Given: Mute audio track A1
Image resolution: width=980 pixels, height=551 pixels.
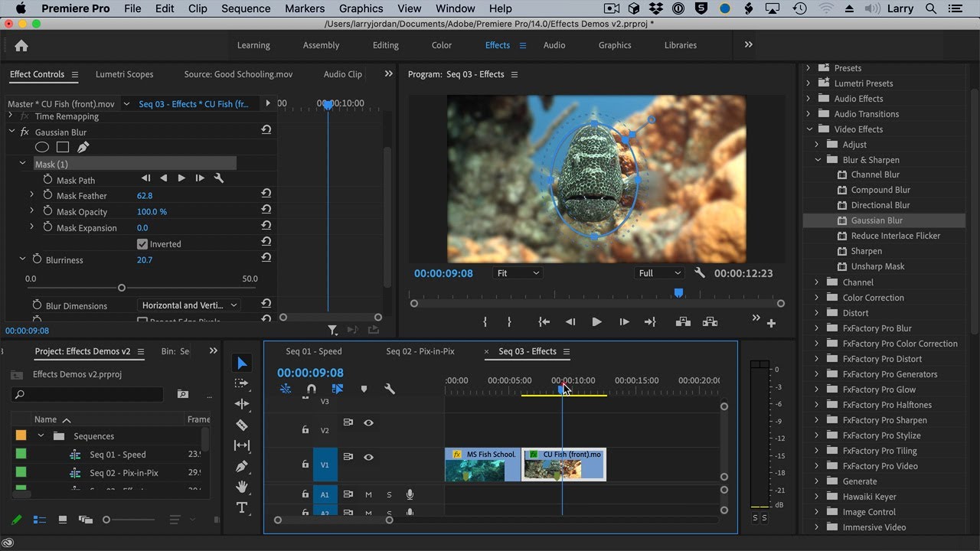Looking at the screenshot, I should click(x=368, y=494).
